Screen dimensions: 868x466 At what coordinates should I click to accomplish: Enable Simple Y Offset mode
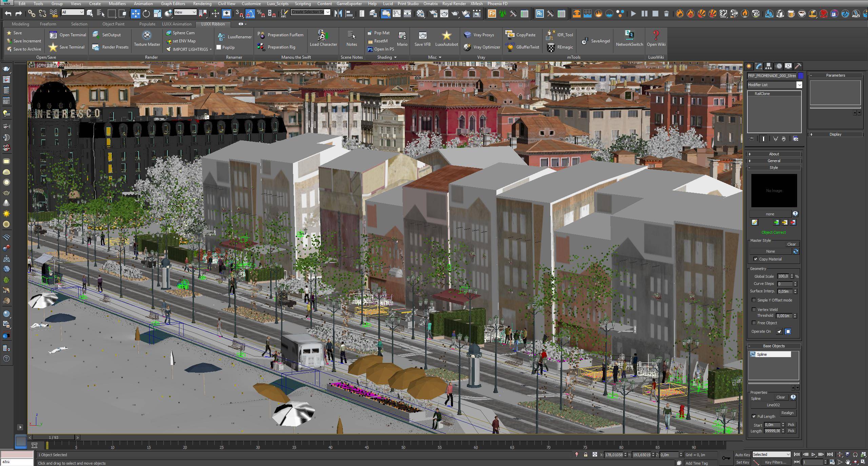[x=754, y=300]
